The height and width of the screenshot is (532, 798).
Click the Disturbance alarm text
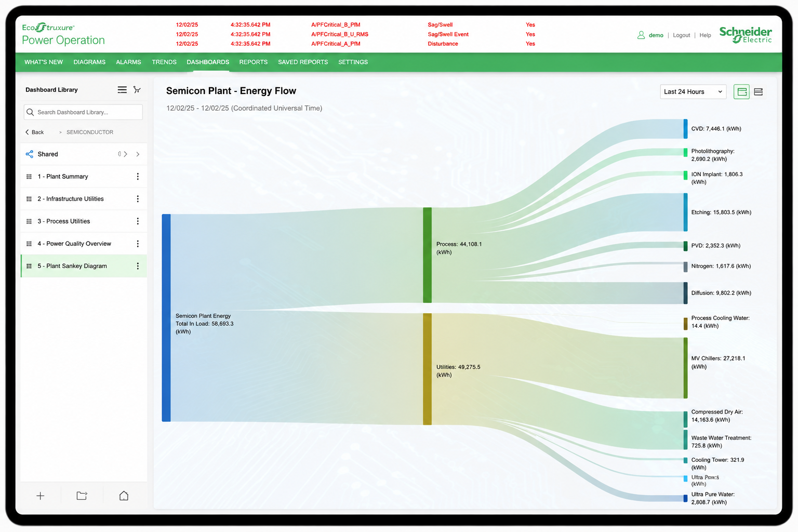click(443, 44)
